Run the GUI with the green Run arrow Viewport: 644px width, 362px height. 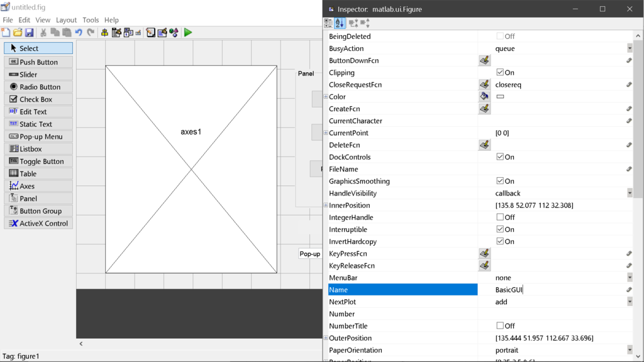(187, 33)
